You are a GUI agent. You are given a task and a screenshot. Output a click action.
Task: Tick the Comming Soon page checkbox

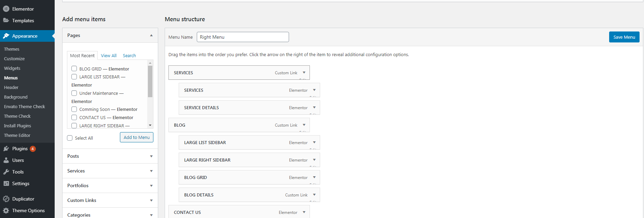[x=74, y=109]
